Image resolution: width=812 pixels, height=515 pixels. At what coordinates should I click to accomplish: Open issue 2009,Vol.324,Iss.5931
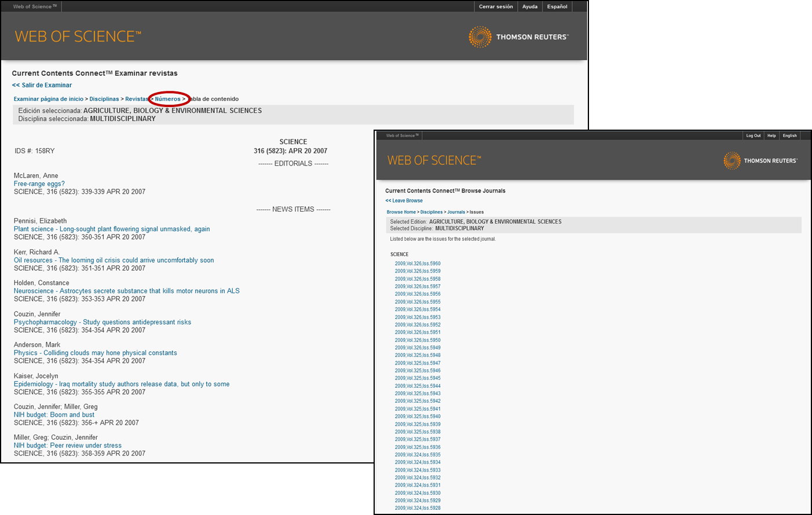click(x=418, y=485)
